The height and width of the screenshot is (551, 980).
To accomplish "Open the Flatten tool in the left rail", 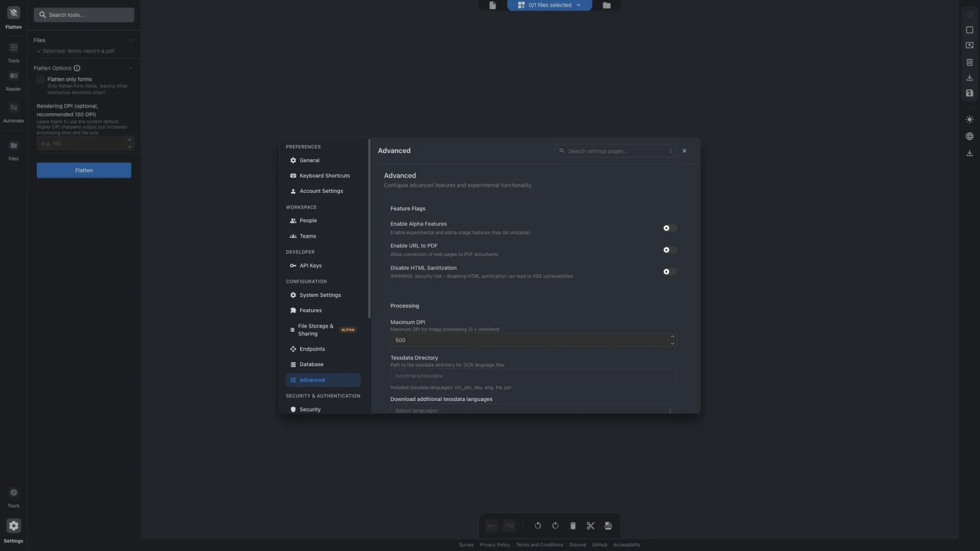I will pos(13,18).
